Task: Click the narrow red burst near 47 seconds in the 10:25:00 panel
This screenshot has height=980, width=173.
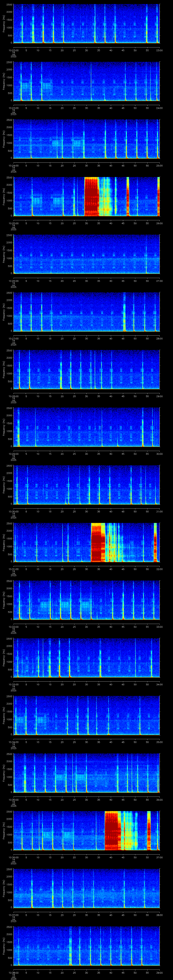Action: (x=128, y=197)
